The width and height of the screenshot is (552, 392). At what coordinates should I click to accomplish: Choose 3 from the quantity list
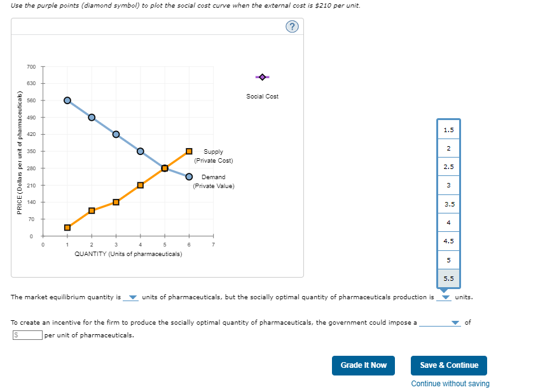(x=448, y=185)
